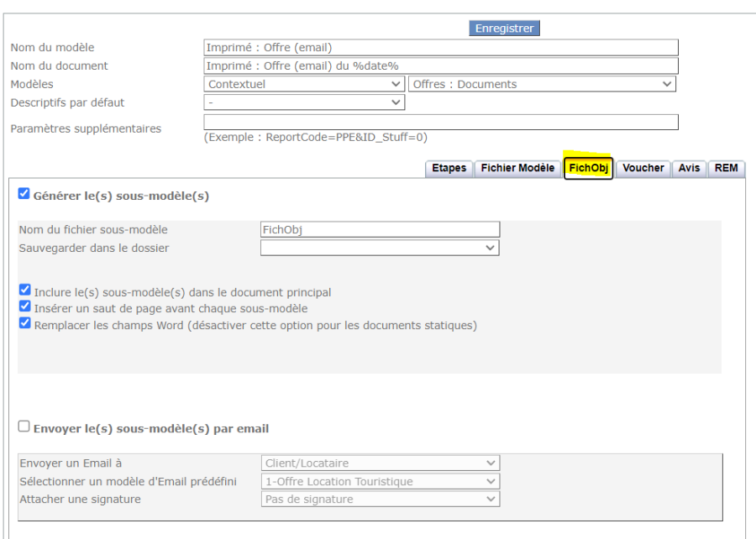Click the Nom du document text field
Viewport: 756px width, 539px height.
click(x=440, y=66)
